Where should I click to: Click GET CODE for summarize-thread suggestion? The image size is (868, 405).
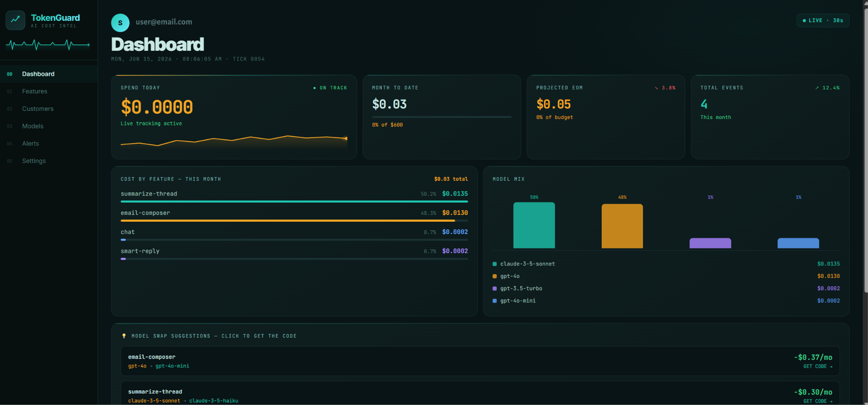click(818, 401)
